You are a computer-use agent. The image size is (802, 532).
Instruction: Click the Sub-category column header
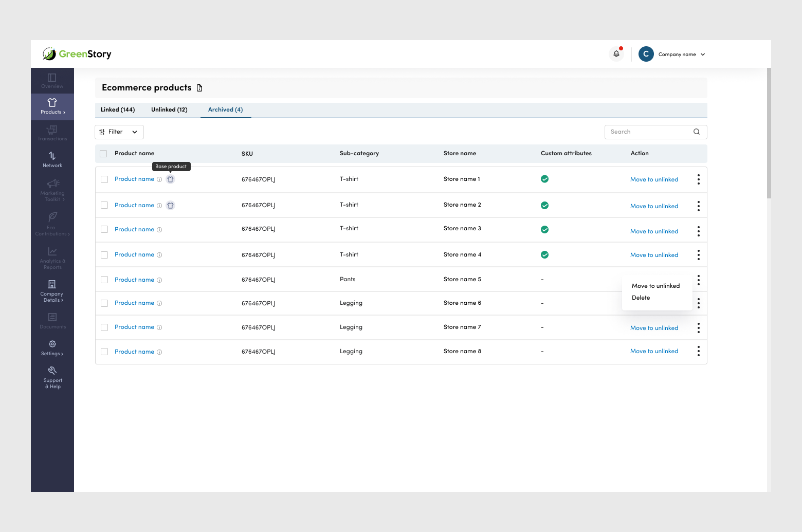pyautogui.click(x=359, y=153)
